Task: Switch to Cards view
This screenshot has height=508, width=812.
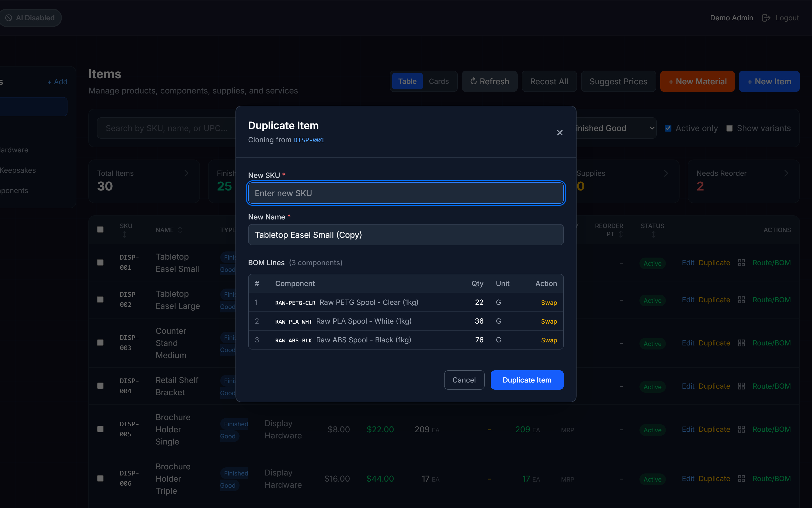Action: coord(438,81)
